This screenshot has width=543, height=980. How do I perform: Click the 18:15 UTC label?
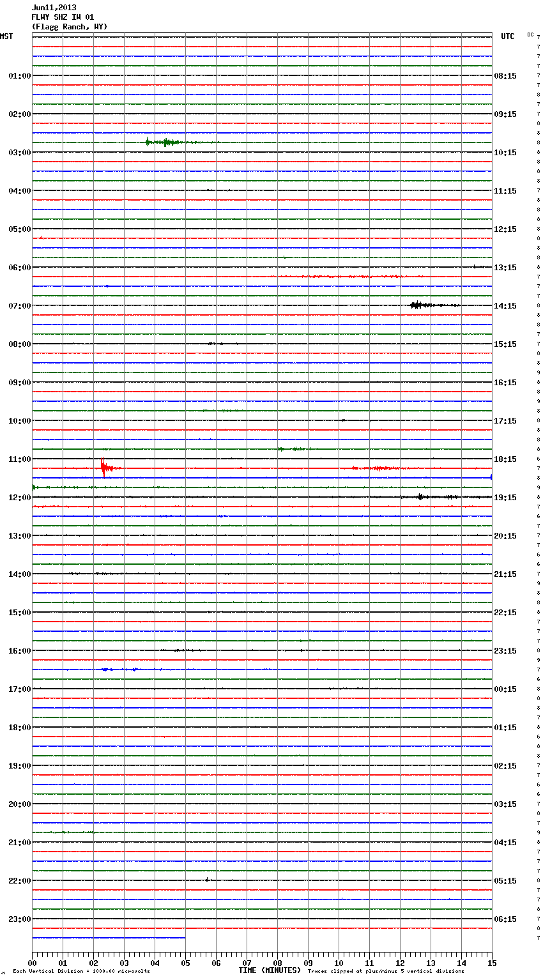pyautogui.click(x=505, y=459)
